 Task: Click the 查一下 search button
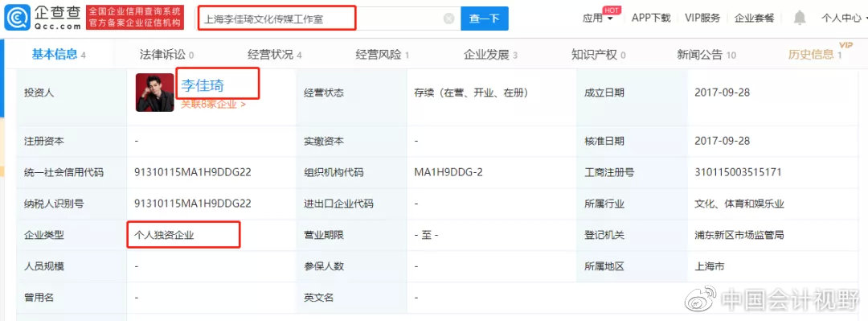[485, 19]
